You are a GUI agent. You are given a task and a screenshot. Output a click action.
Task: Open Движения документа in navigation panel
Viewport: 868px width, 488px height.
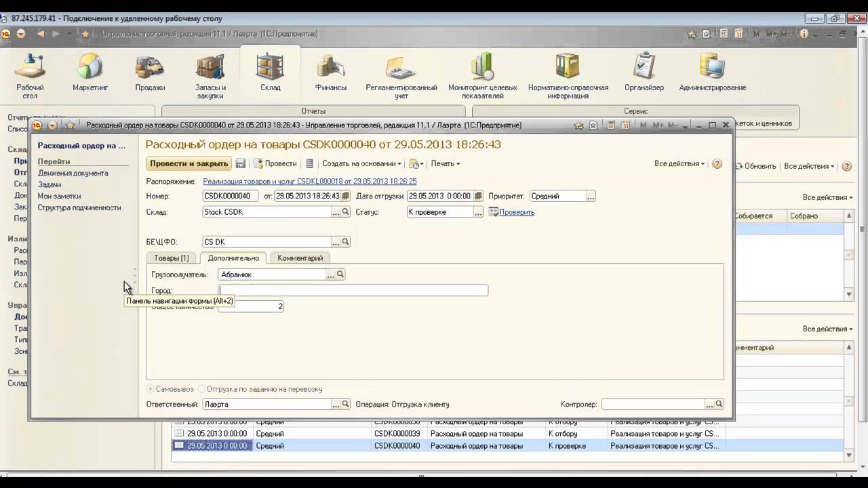tap(73, 173)
